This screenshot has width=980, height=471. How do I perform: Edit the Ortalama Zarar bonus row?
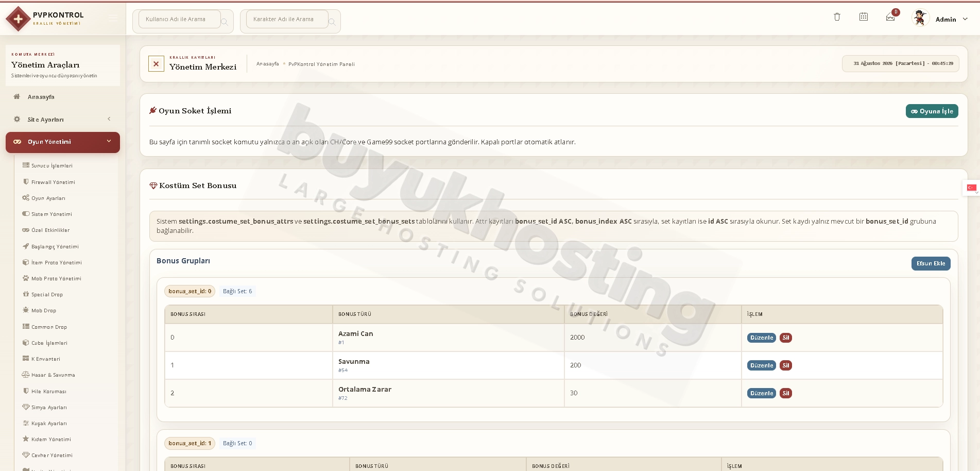761,394
